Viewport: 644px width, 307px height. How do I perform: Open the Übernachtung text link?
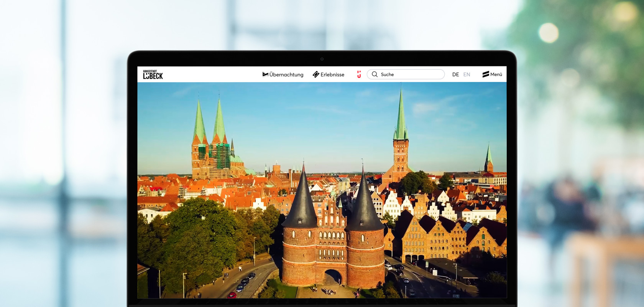pyautogui.click(x=286, y=74)
